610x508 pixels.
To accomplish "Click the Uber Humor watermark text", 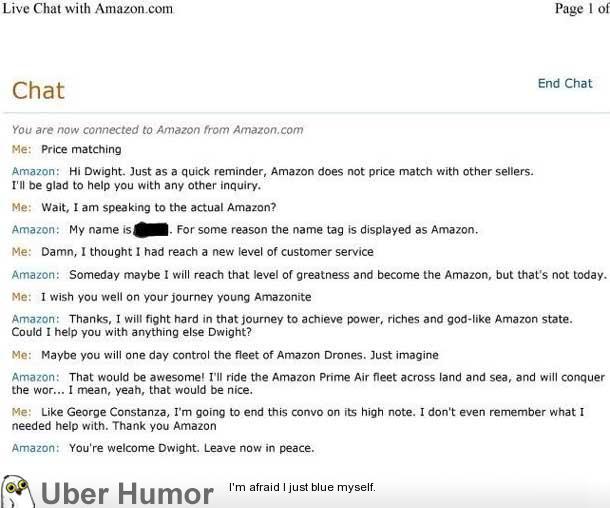I will pyautogui.click(x=126, y=493).
